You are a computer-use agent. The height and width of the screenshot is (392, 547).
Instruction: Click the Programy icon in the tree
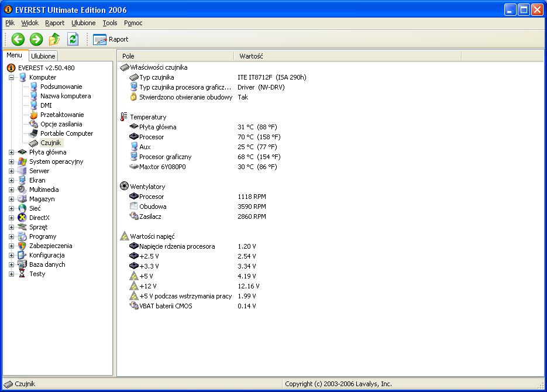coord(22,236)
